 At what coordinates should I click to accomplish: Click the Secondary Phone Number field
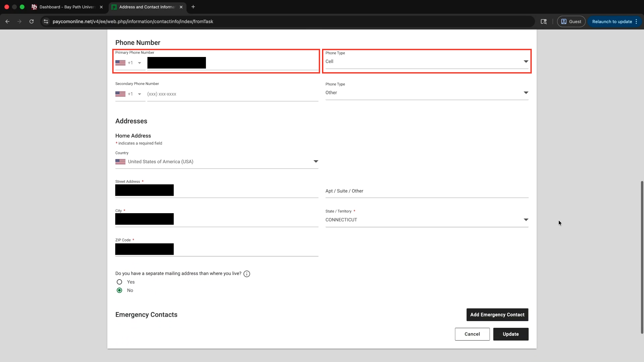(231, 94)
